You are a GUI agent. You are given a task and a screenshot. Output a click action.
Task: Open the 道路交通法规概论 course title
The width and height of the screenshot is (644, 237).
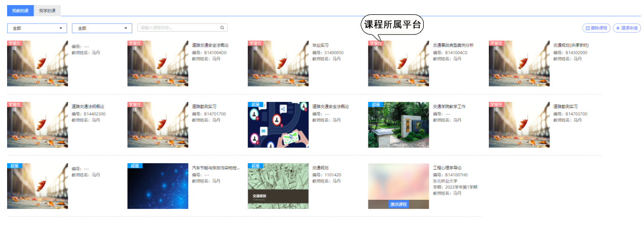[x=89, y=107]
